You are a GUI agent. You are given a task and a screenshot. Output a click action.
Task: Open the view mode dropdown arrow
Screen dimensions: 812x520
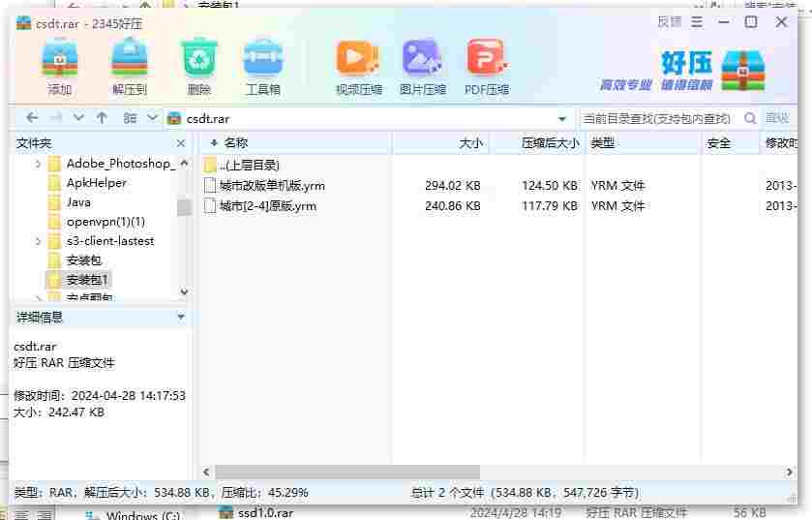[x=152, y=118]
